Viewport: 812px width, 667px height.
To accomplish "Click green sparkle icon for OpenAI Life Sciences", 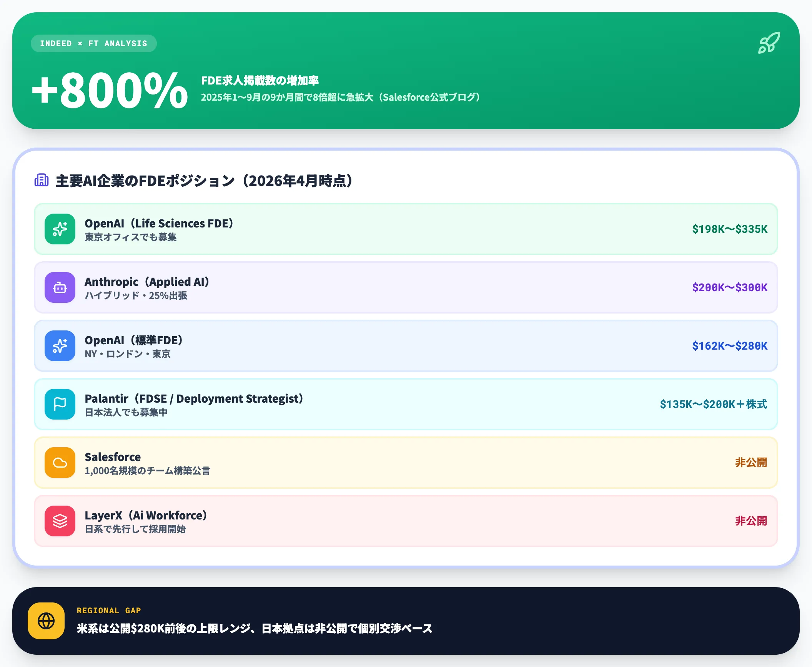I will tap(60, 229).
